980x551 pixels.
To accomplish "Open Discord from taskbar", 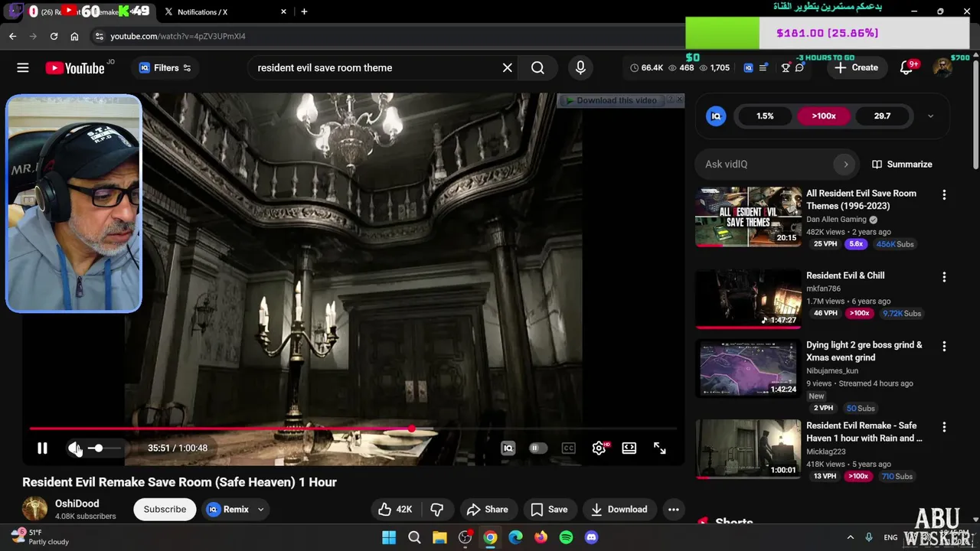I will [x=591, y=537].
